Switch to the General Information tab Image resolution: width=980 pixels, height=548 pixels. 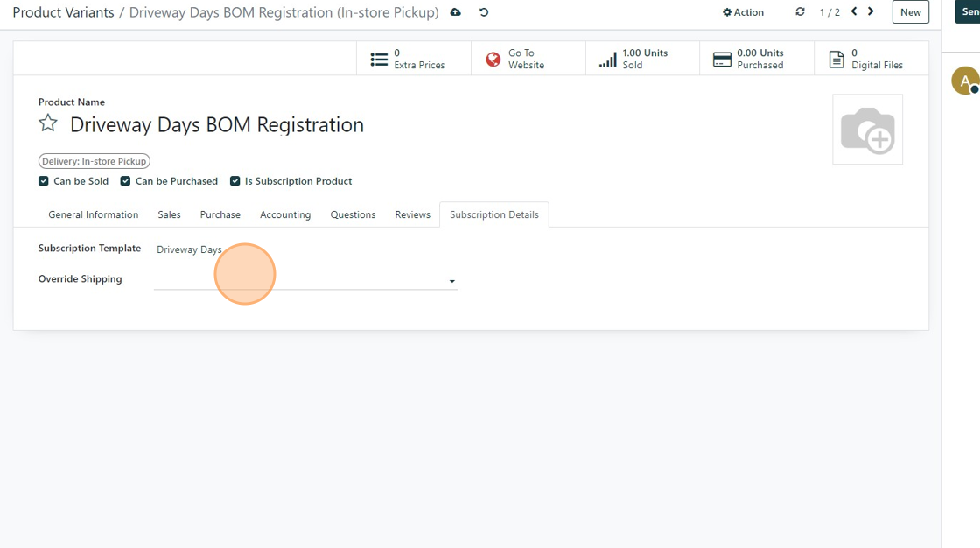(x=93, y=214)
